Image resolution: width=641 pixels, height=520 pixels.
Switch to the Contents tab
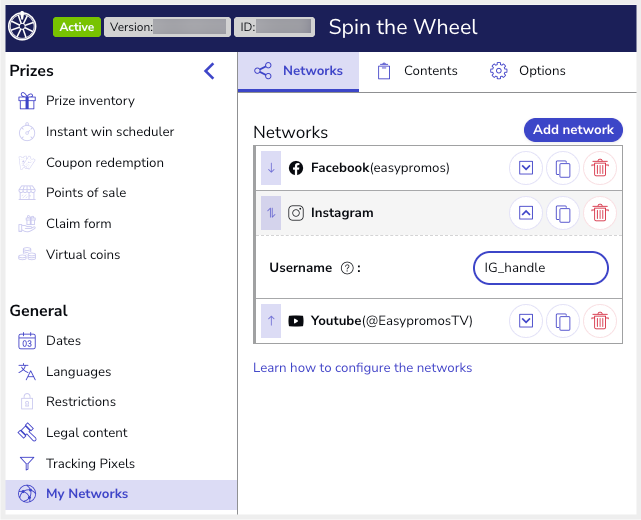418,71
